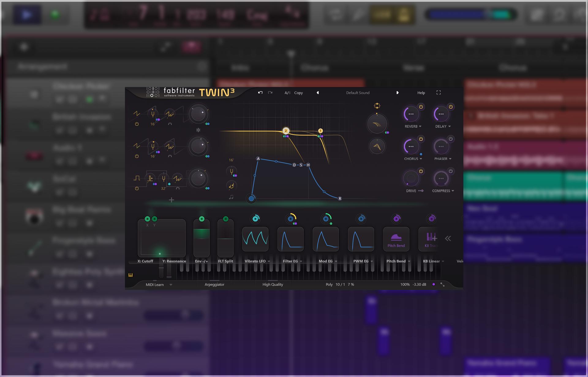Click inside the Cutoff/Resonance XY pad
Viewport: 588px width, 377px height.
(162, 238)
